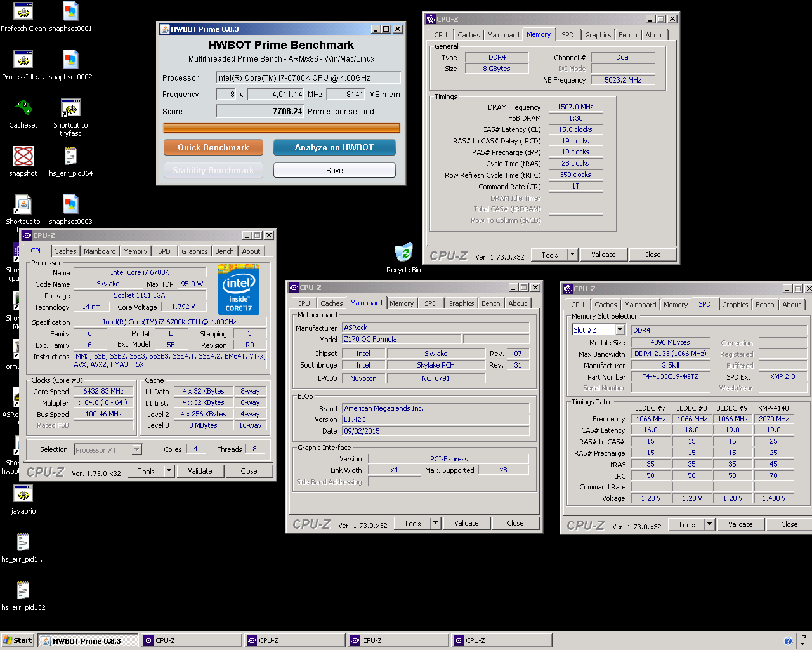
Task: Open Tools dropdown arrow in SPD window
Action: point(709,524)
